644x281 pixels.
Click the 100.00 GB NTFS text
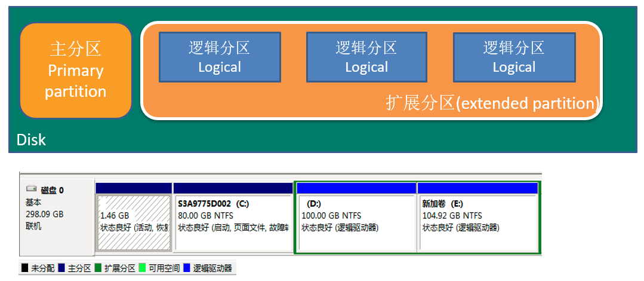pyautogui.click(x=331, y=216)
